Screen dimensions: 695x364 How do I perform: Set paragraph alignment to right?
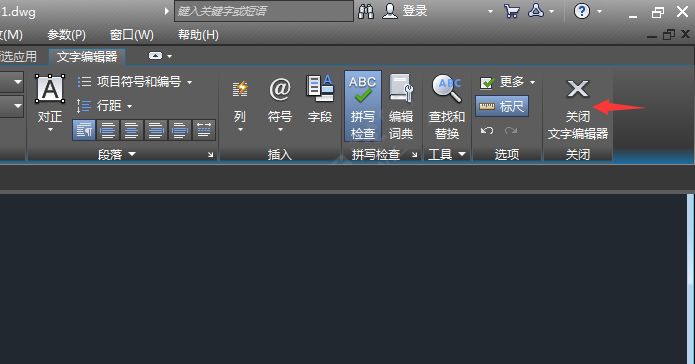tap(156, 130)
